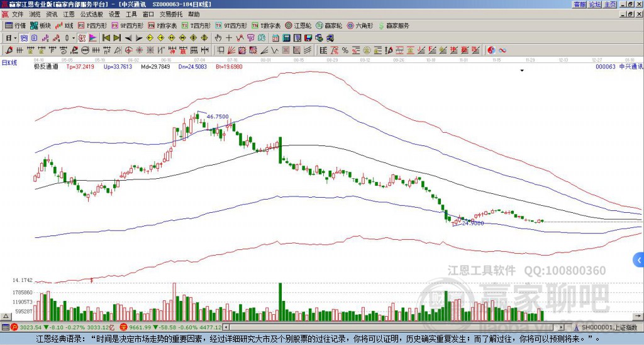Click the 论坛 link button
This screenshot has height=345, width=644.
click(595, 4)
